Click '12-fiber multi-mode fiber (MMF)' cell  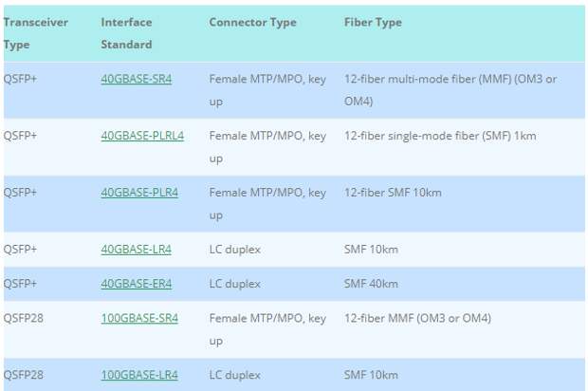pyautogui.click(x=450, y=90)
